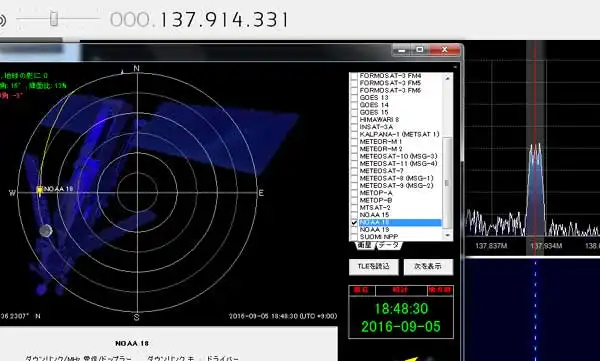Click the TLEを読込 button

[373, 266]
